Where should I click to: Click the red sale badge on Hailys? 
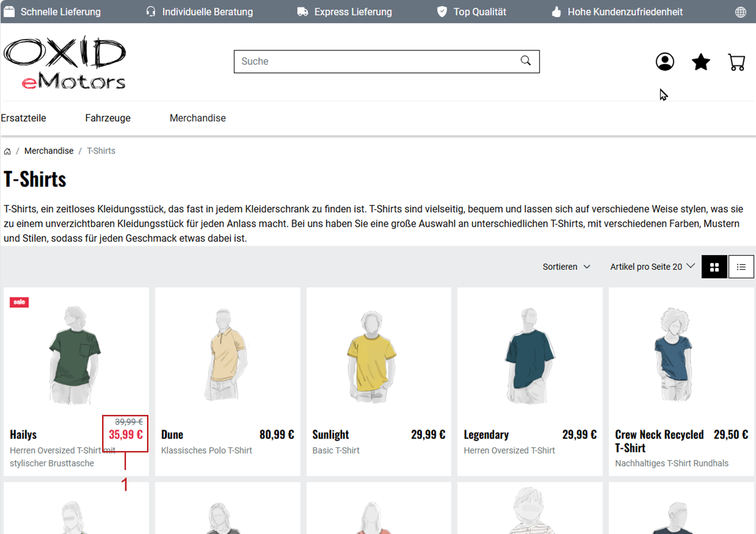[19, 302]
